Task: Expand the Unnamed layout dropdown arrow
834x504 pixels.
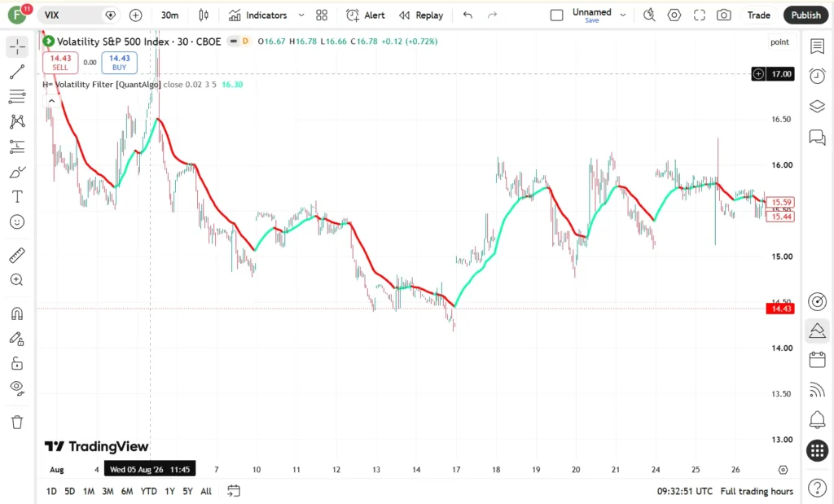Action: click(x=623, y=15)
